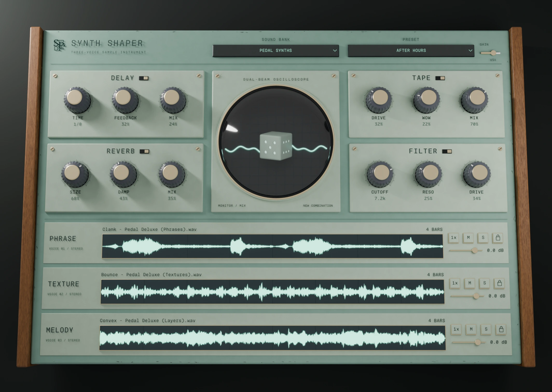The image size is (552, 392).
Task: Click the Filter Reso knob
Action: pos(428,174)
